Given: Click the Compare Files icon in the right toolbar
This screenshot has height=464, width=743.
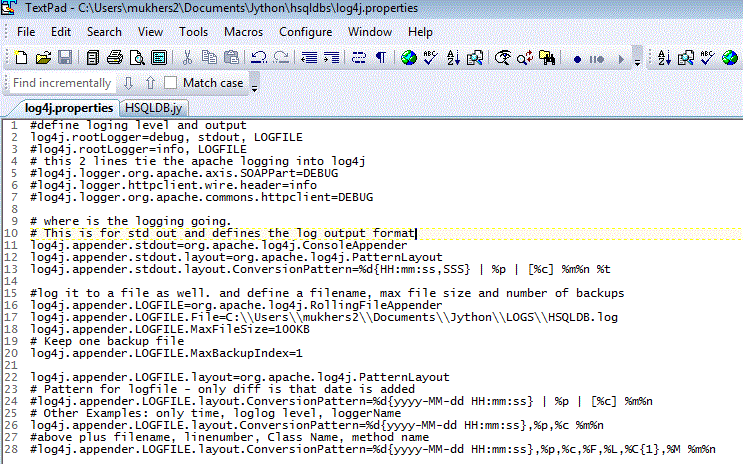Looking at the screenshot, I should click(x=686, y=58).
